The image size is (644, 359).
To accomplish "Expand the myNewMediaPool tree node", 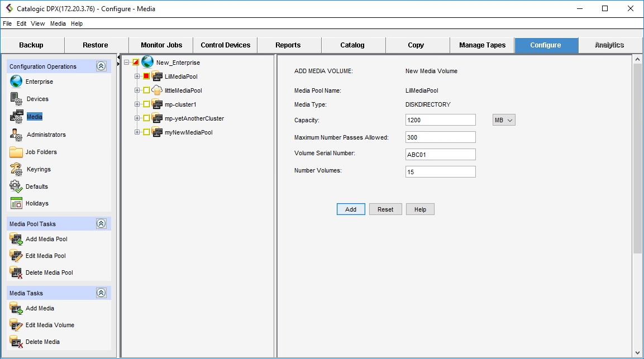I will point(137,132).
